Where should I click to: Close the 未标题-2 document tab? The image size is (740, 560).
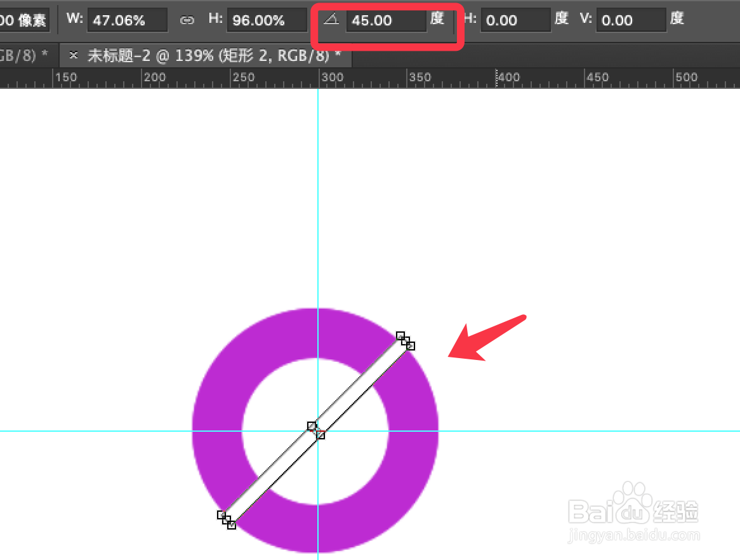click(x=73, y=55)
